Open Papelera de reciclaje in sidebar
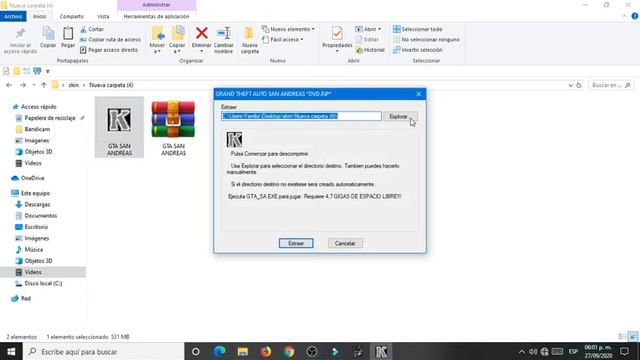Screen dimensions: 640x360 pyautogui.click(x=50, y=118)
